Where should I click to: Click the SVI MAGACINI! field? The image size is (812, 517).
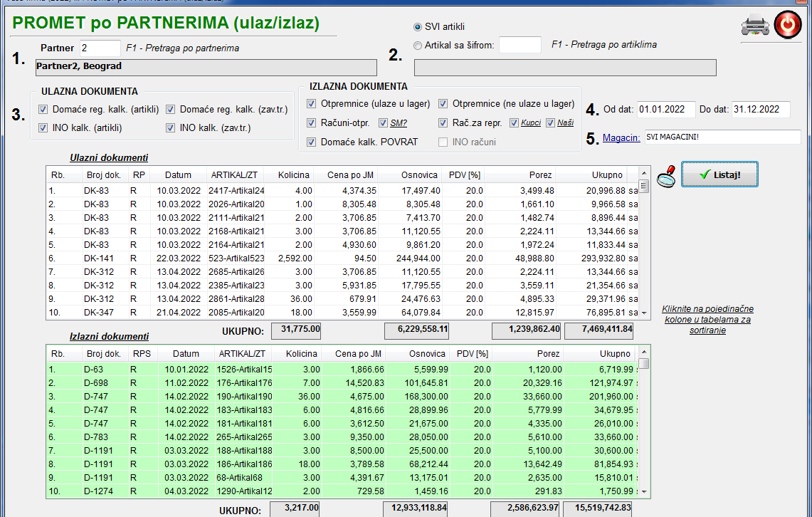(x=723, y=137)
